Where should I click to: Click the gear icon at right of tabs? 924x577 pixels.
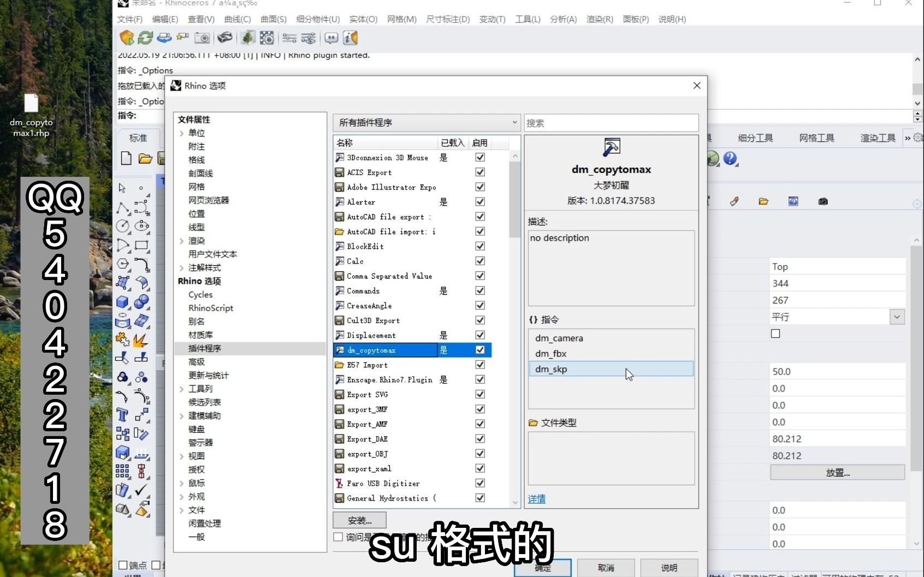coord(918,138)
